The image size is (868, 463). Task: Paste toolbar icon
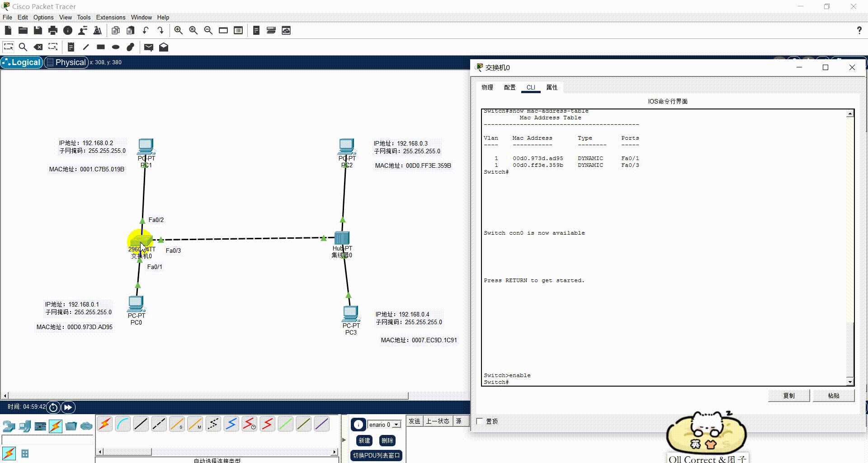coord(131,30)
